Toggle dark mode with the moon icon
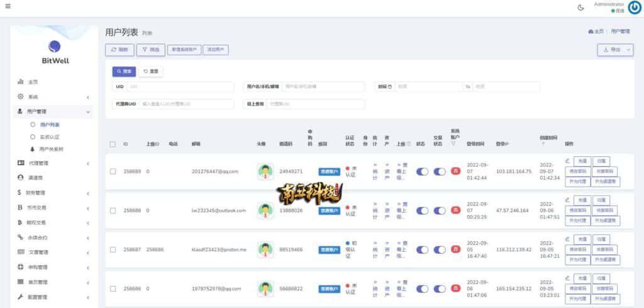Image resolution: width=644 pixels, height=308 pixels. pyautogui.click(x=580, y=8)
